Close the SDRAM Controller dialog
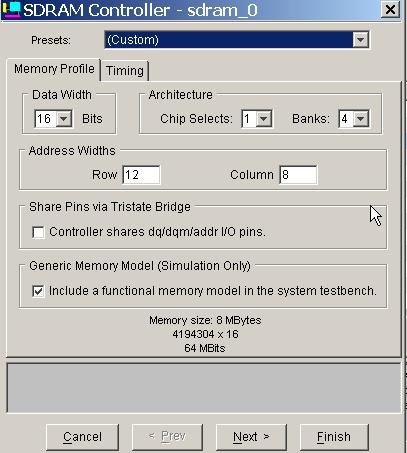 [x=390, y=9]
